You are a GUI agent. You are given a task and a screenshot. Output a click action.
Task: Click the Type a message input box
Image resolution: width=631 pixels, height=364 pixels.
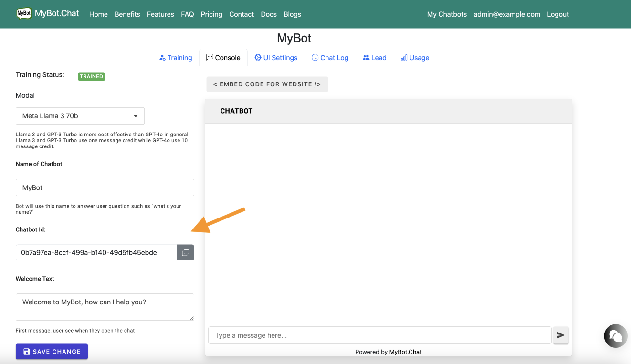(x=379, y=335)
